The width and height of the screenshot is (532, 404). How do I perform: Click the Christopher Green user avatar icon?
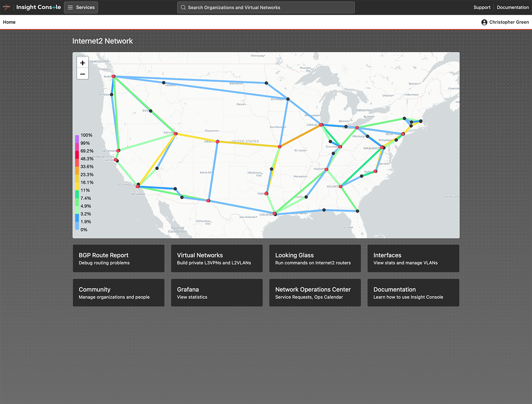coord(484,22)
